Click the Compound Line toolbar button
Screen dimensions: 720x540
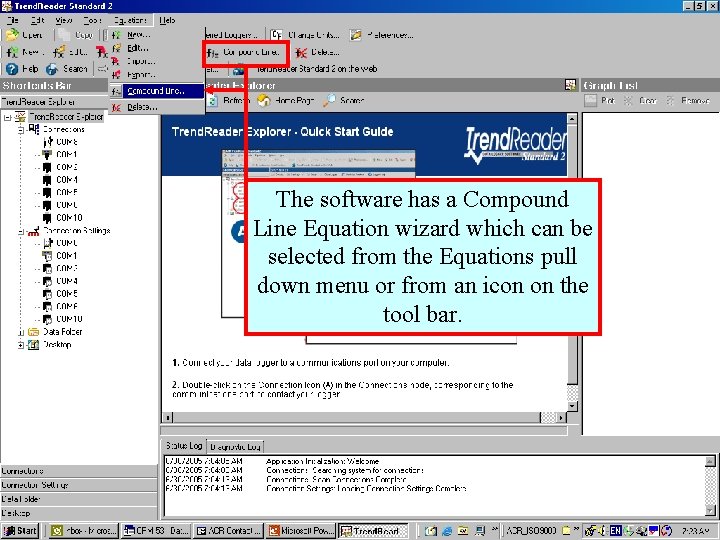[x=243, y=52]
